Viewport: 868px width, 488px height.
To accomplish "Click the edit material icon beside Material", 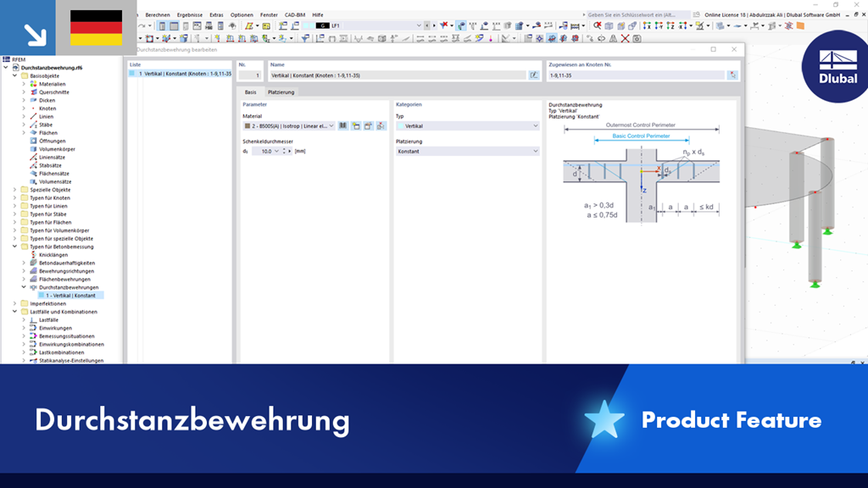I will (x=368, y=126).
